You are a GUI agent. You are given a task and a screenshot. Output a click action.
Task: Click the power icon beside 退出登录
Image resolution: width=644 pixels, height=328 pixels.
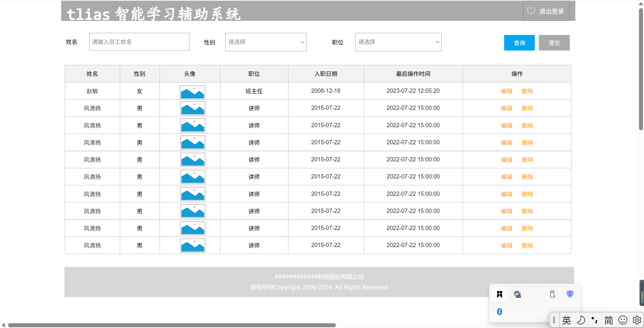(531, 10)
